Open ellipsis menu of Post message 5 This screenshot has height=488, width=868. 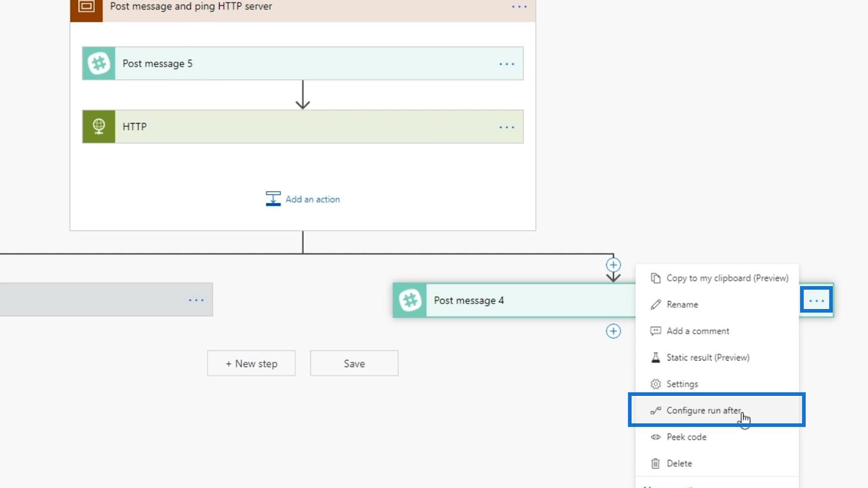click(507, 64)
